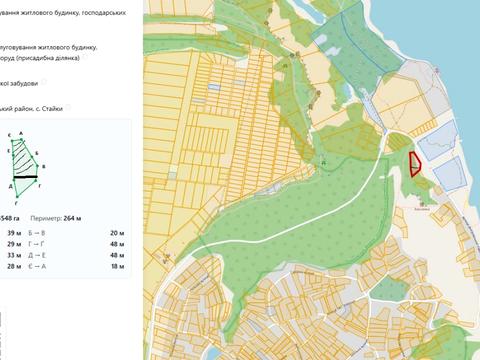Click copy icon beside "присадибна ділянка" text
Viewport: 480px width, 360px height.
pos(85,57)
